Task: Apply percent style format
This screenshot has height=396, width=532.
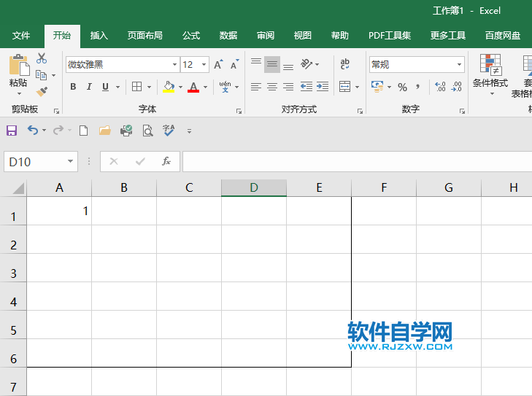Action: 402,87
